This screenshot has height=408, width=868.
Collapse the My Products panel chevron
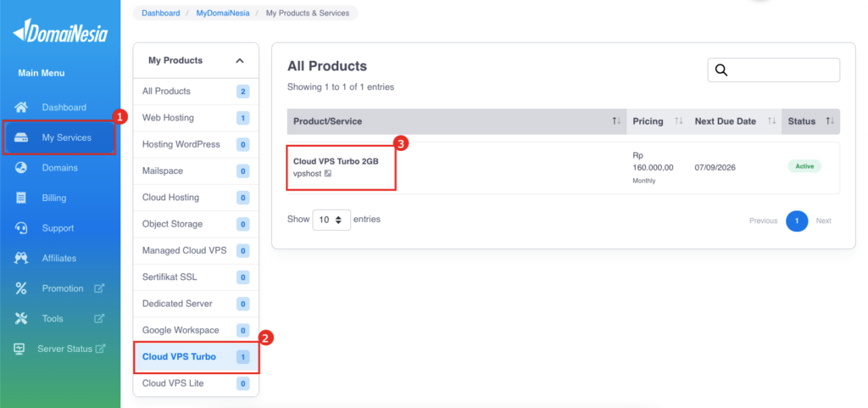point(240,60)
